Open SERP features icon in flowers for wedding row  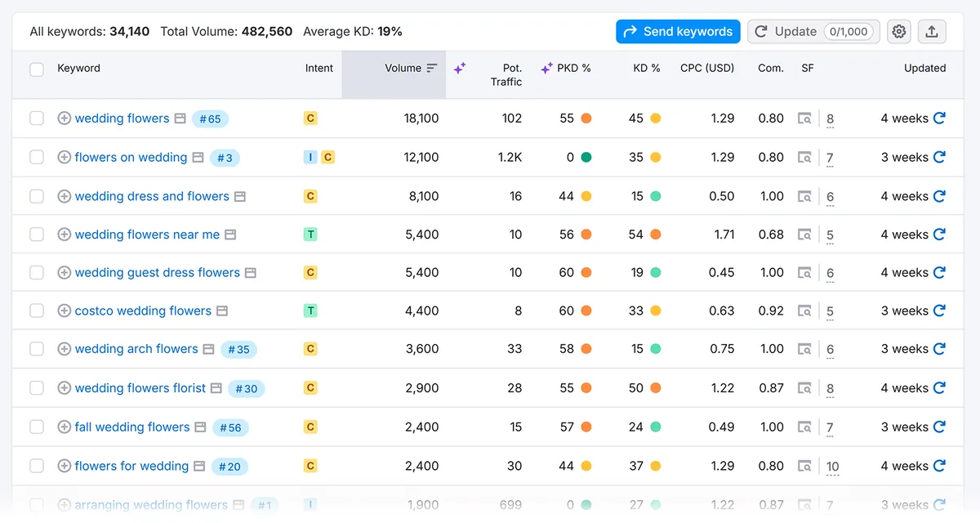[805, 466]
